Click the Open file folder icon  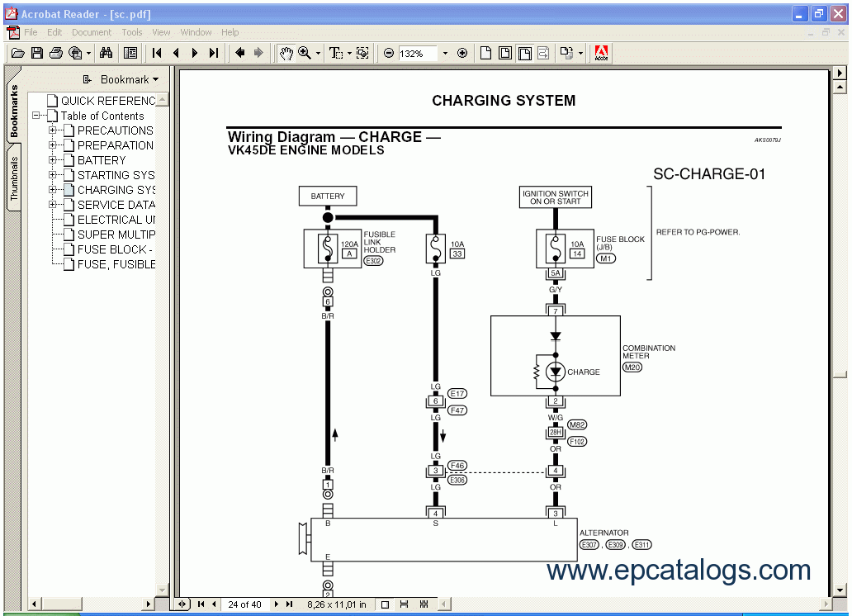pos(17,53)
